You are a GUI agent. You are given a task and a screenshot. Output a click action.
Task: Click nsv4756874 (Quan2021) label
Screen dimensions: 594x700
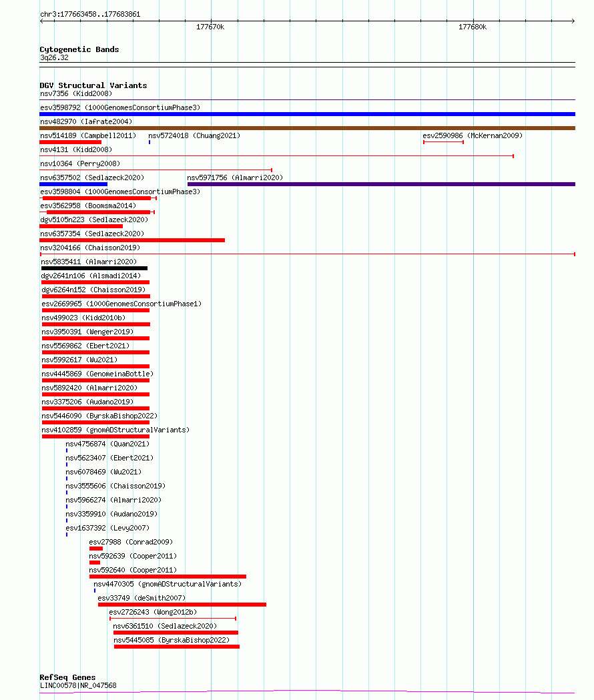tap(107, 444)
